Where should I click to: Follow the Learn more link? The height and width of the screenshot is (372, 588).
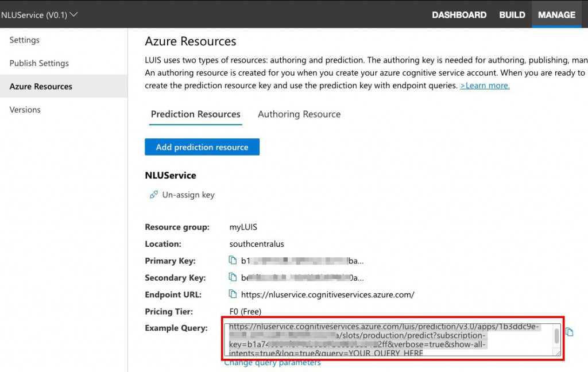click(485, 86)
